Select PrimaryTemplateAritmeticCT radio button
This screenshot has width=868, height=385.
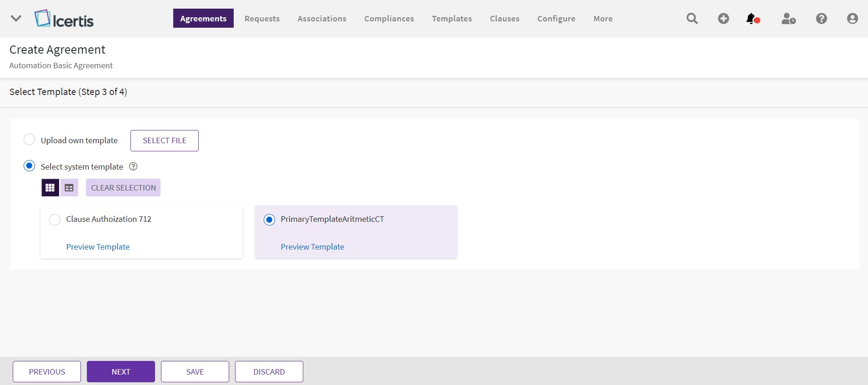click(270, 220)
